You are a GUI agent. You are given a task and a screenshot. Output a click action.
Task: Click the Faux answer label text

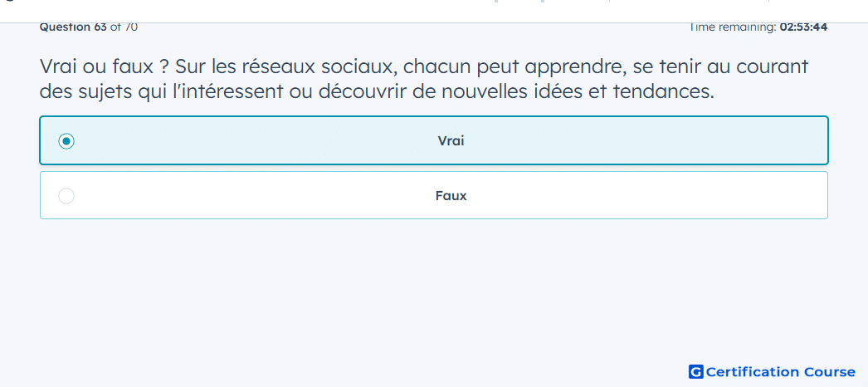pyautogui.click(x=451, y=196)
